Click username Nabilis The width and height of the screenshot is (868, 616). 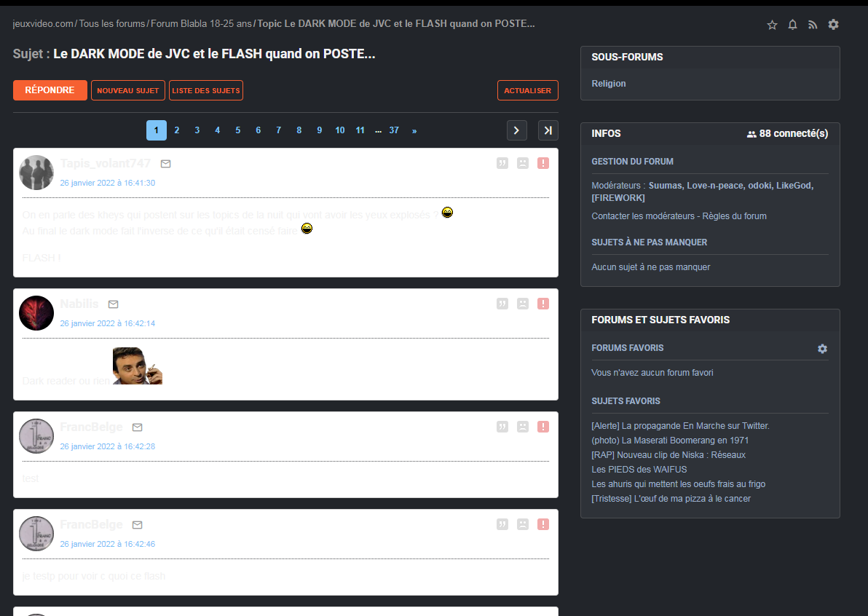(79, 304)
